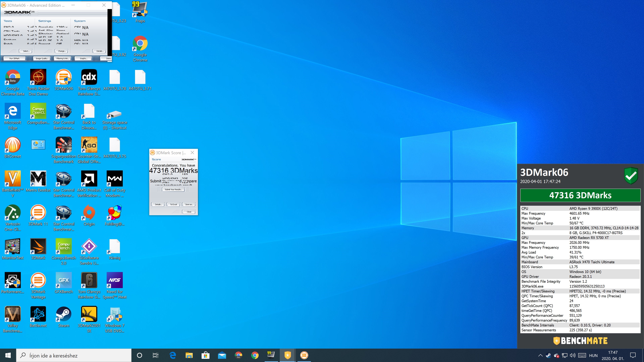The width and height of the screenshot is (644, 362).
Task: Open 3DMark 11 desktop shortcut
Action: [x=38, y=215]
